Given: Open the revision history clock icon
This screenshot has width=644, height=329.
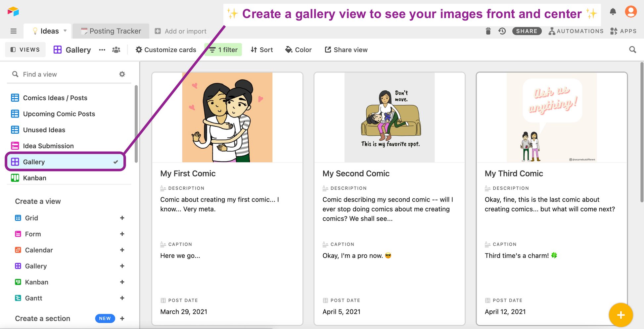Looking at the screenshot, I should point(502,31).
